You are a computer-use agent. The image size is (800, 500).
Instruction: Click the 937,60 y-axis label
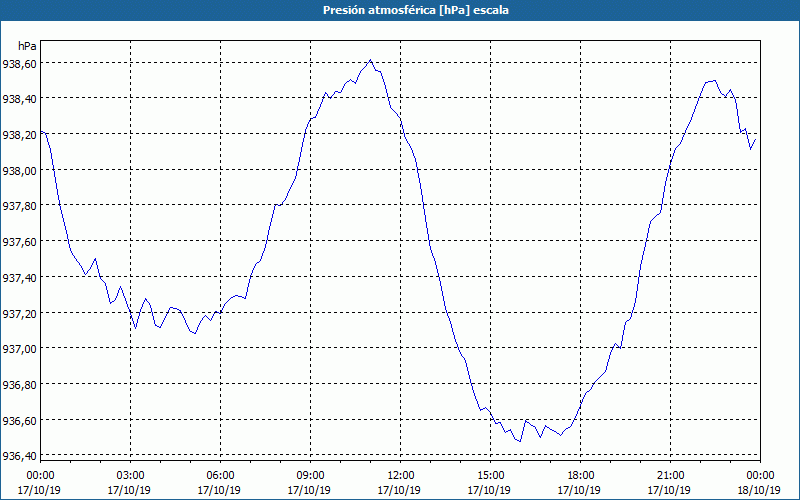(19, 242)
